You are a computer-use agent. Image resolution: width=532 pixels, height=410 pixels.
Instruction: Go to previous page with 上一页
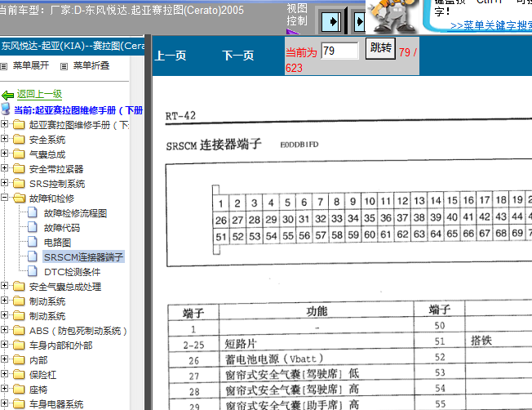[x=171, y=56]
